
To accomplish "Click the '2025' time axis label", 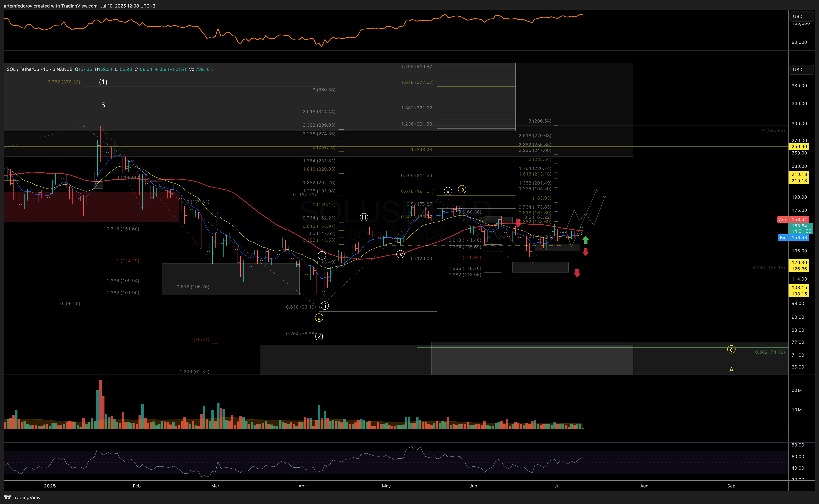I will point(50,486).
